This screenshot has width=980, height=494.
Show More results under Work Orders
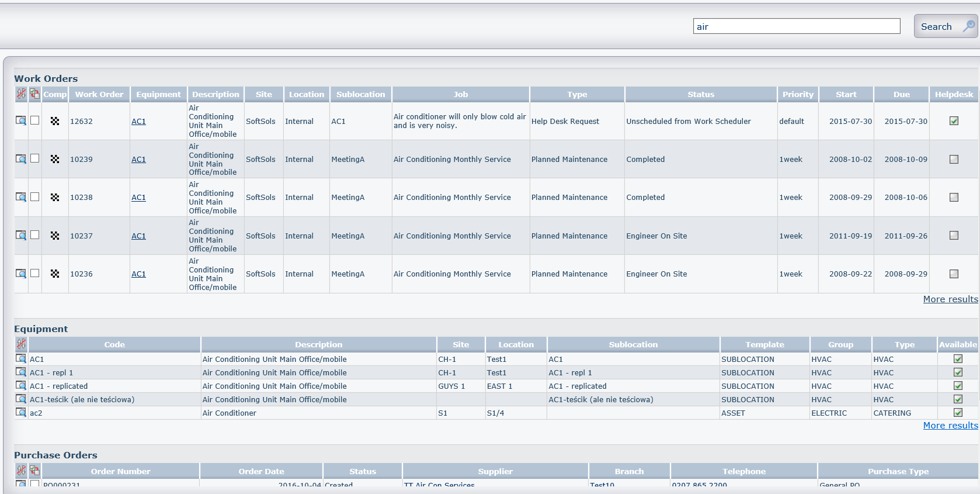[950, 299]
